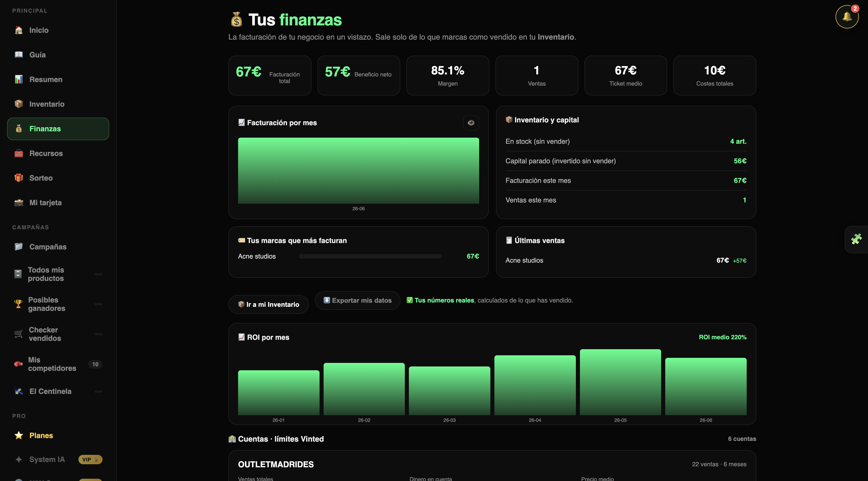Click the Resumen bar chart icon
Image resolution: width=868 pixels, height=481 pixels.
(x=19, y=79)
